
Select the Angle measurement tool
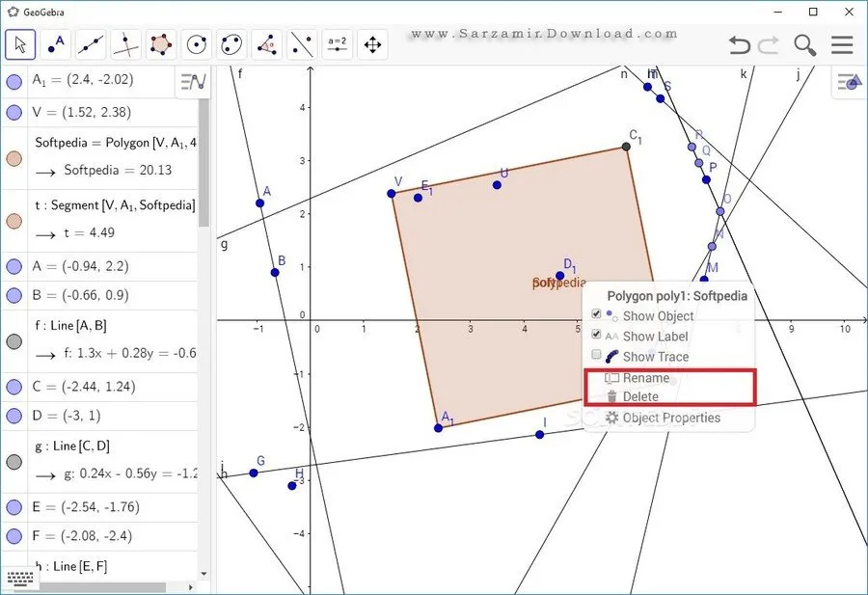click(x=267, y=44)
